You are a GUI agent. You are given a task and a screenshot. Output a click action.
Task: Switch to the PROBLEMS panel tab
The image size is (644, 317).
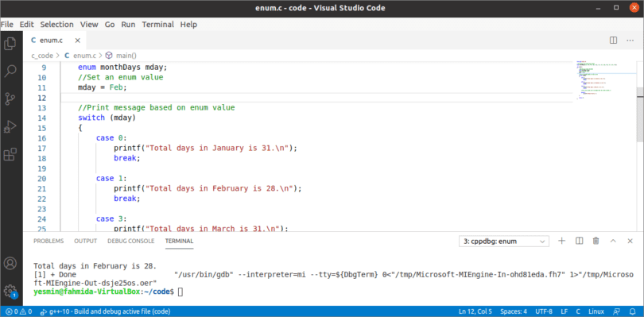(48, 241)
